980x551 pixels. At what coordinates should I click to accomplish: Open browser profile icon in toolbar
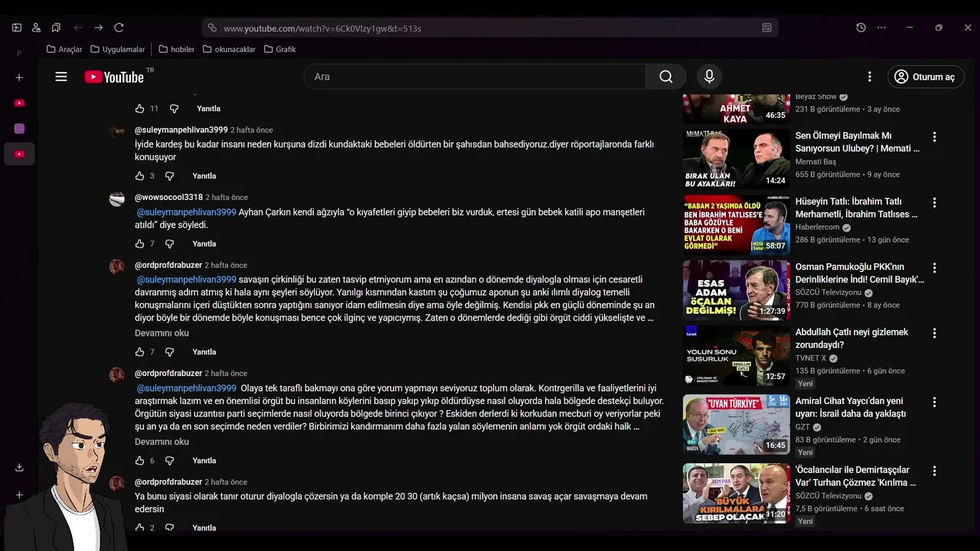pyautogui.click(x=36, y=28)
